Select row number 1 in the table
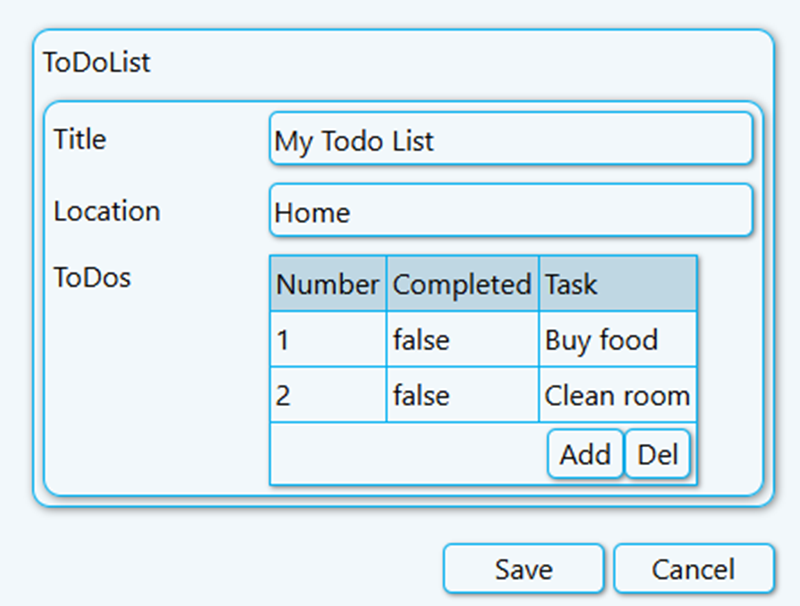This screenshot has width=800, height=606. (x=327, y=340)
